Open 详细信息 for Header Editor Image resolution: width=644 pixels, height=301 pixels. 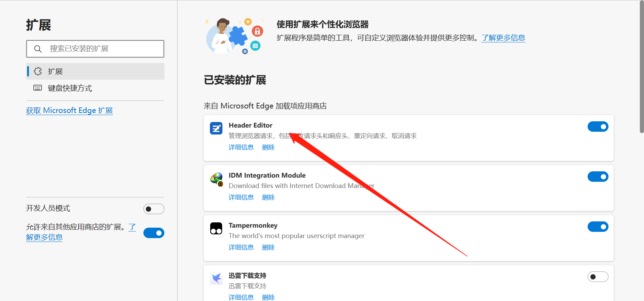[x=241, y=147]
